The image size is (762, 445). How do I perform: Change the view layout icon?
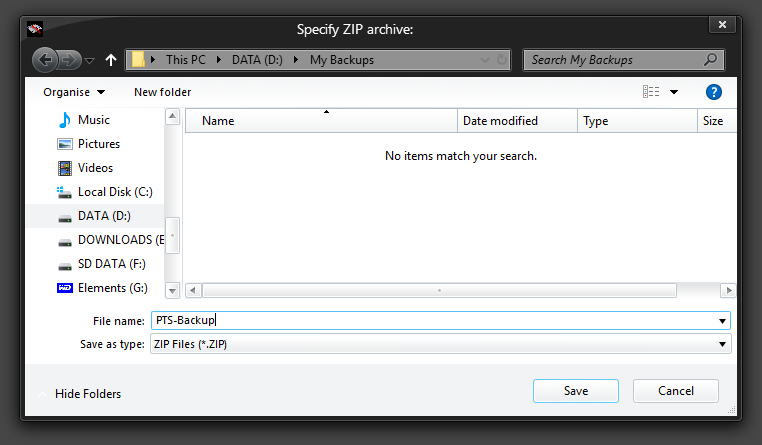coord(651,92)
